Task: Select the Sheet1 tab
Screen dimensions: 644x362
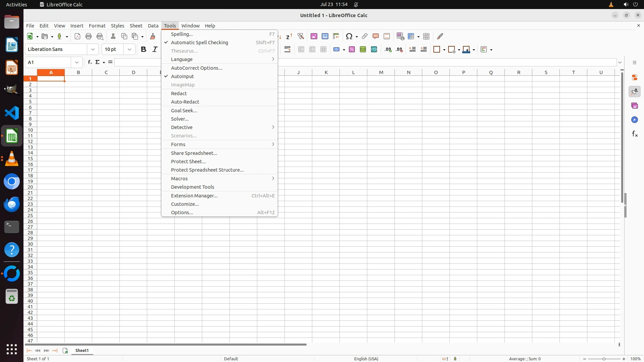Action: click(x=82, y=351)
